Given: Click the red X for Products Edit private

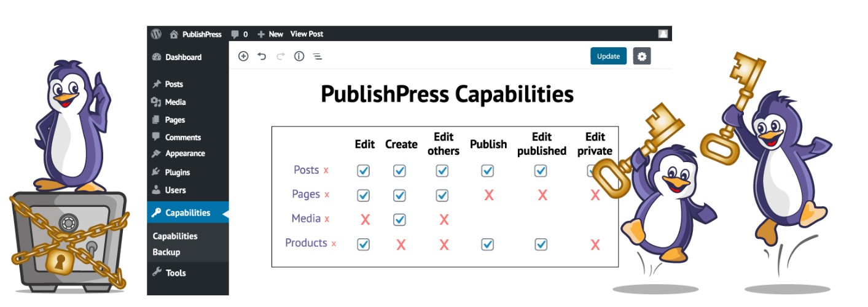Looking at the screenshot, I should (x=595, y=245).
